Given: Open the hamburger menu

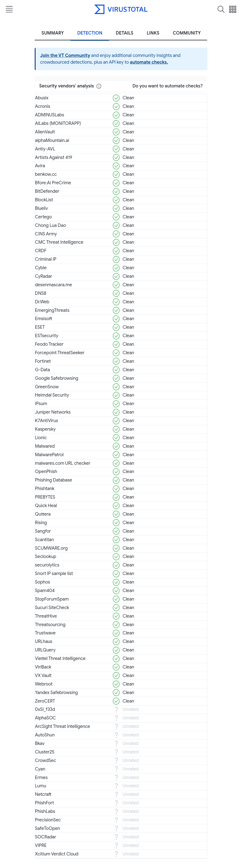Looking at the screenshot, I should click(9, 9).
